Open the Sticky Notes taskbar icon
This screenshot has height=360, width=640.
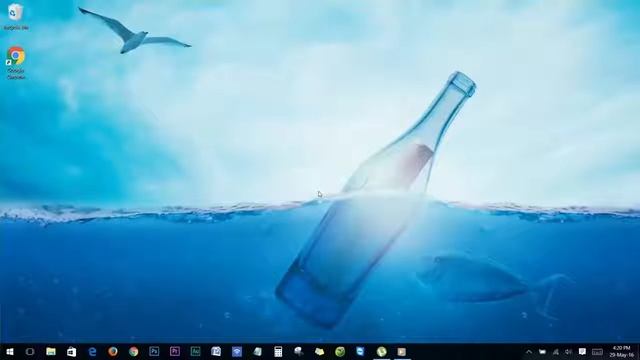coord(319,351)
